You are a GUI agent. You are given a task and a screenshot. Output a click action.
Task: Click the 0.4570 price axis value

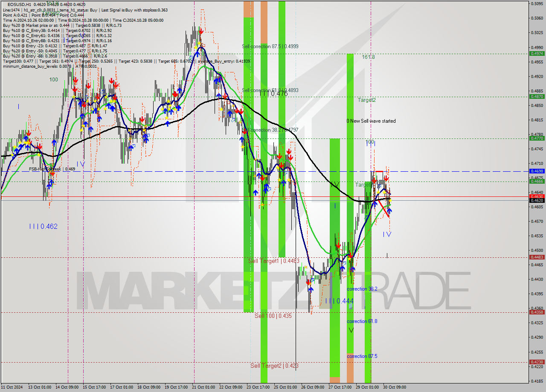[x=536, y=222]
